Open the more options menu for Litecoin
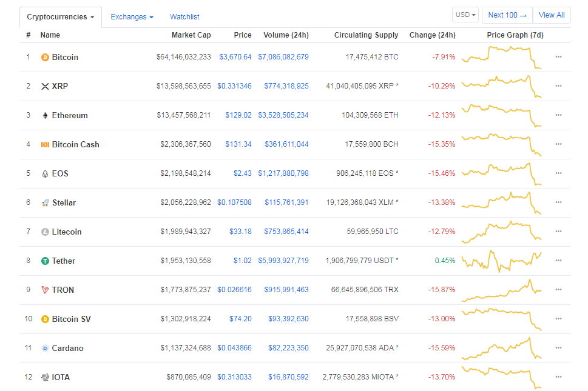588x391 pixels. [x=558, y=232]
